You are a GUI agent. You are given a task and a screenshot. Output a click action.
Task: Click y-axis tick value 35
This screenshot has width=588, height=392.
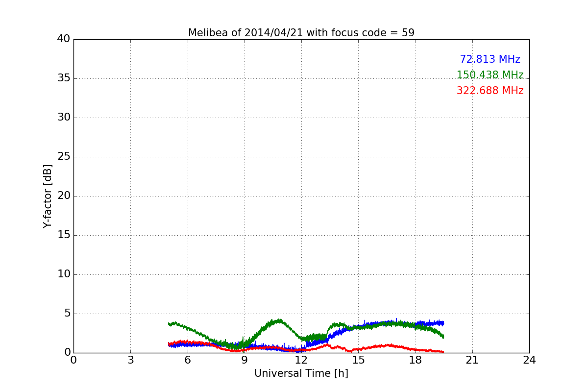click(x=64, y=78)
